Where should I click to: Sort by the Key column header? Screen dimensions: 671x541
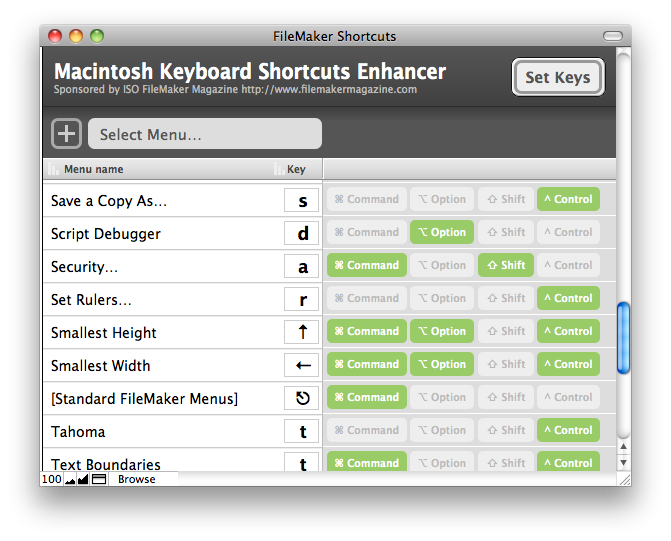pyautogui.click(x=296, y=170)
